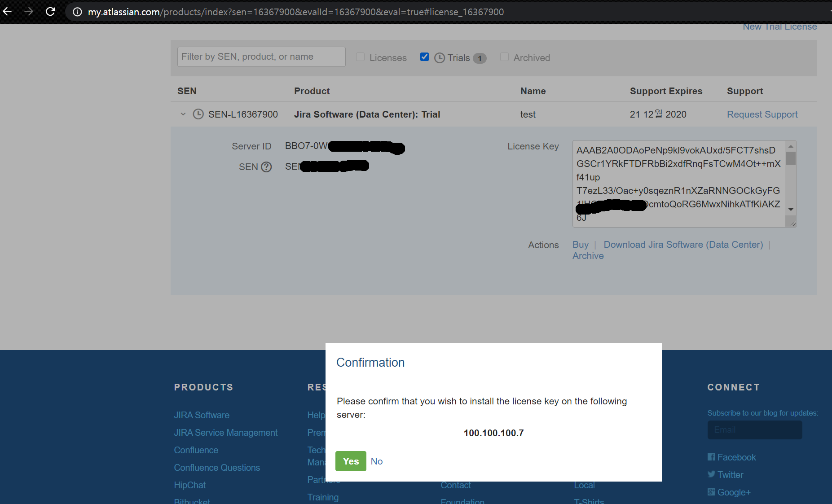Open JIRA Service Management footer link
This screenshot has height=504, width=832.
[226, 433]
